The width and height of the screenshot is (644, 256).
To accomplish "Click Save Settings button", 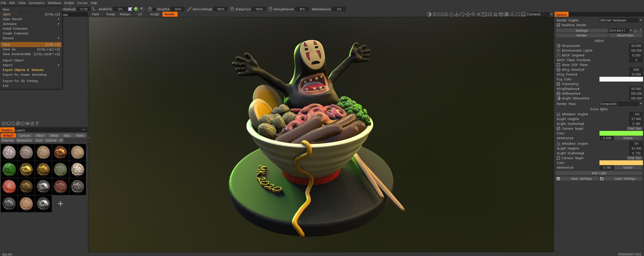I will (x=578, y=179).
